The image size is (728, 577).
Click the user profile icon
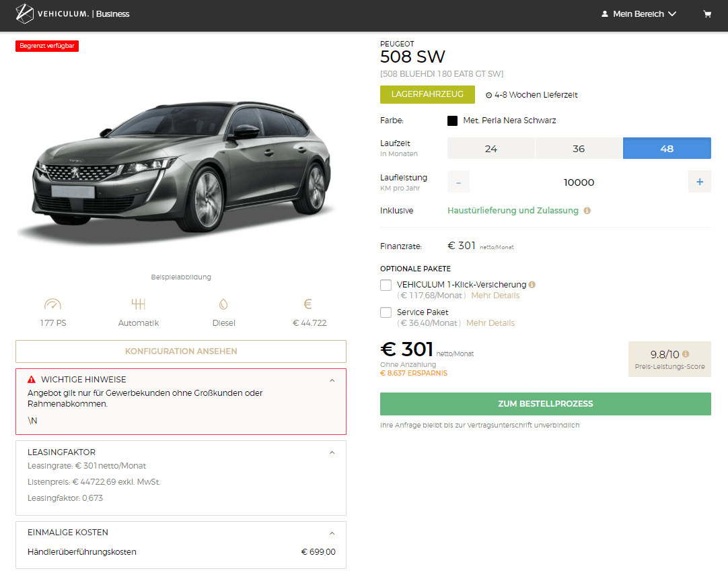(x=604, y=14)
